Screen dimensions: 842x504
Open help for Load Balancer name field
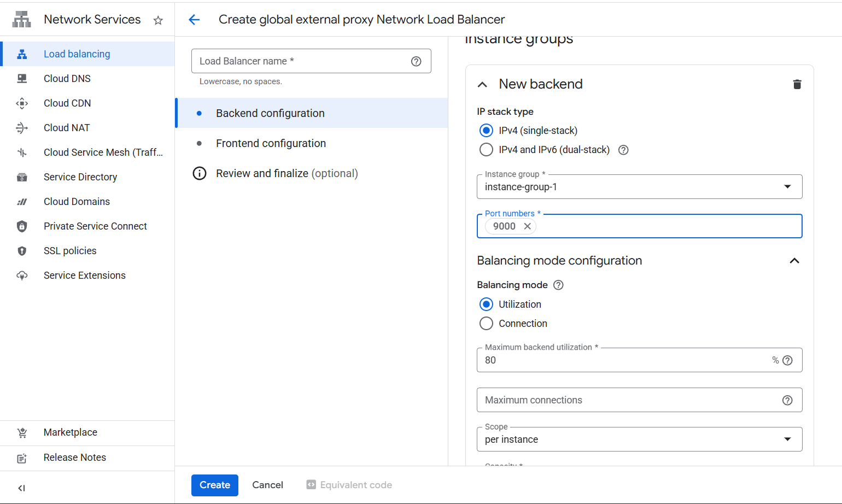tap(416, 61)
